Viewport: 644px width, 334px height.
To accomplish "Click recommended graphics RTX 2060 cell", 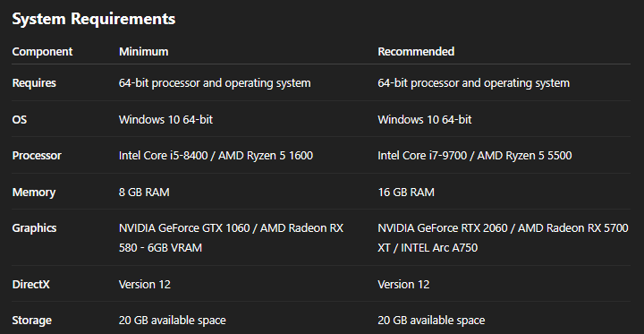I will (503, 238).
